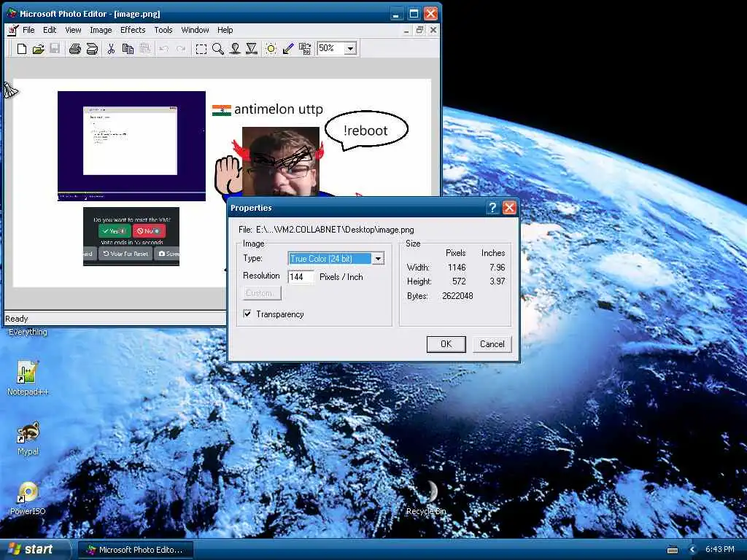Open the Tools menu

point(163,30)
